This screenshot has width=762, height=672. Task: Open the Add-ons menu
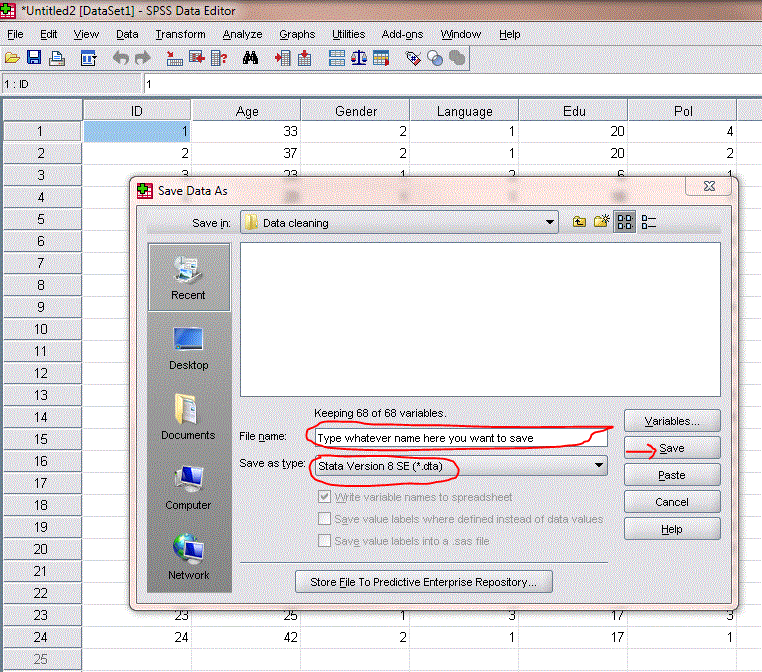pos(402,34)
